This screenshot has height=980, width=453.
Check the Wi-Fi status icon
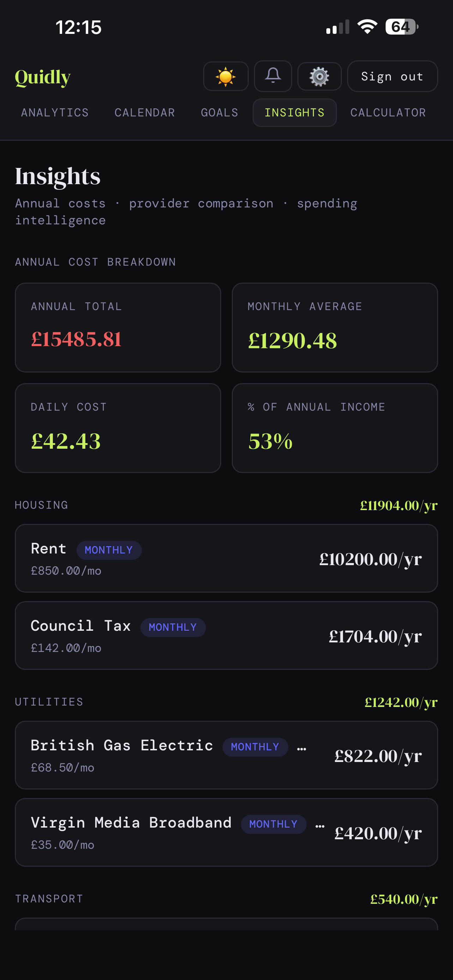pos(367,27)
